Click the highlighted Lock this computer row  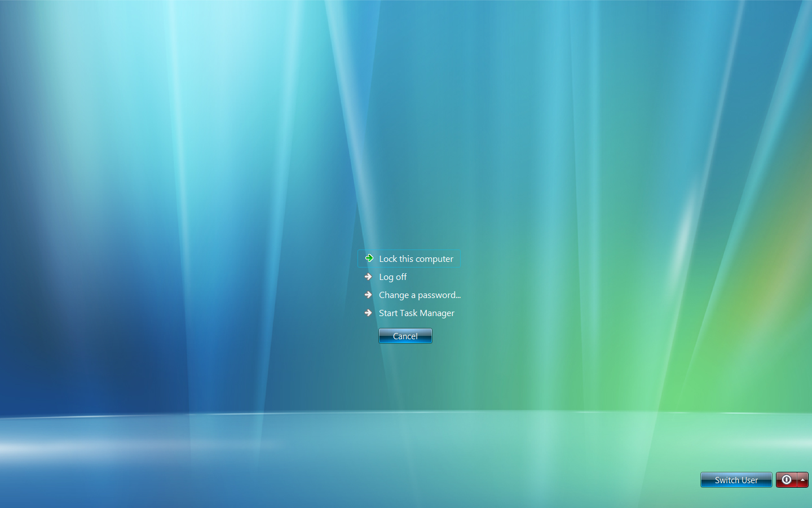click(409, 259)
